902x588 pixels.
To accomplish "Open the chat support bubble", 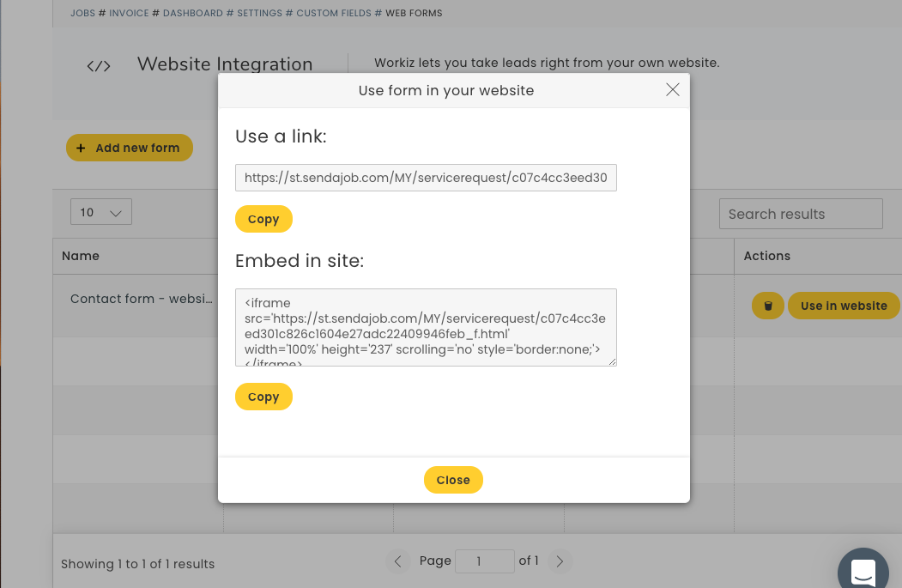I will pyautogui.click(x=863, y=569).
